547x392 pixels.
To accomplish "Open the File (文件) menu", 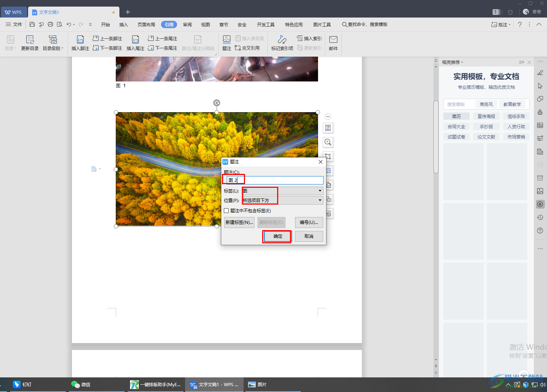I will click(14, 24).
